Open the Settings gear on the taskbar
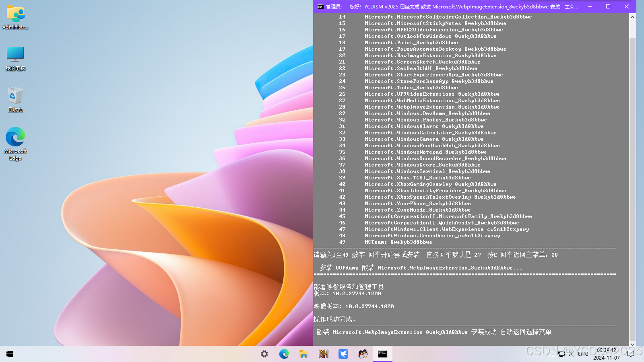Screen dimensions: 644x362 [264, 354]
